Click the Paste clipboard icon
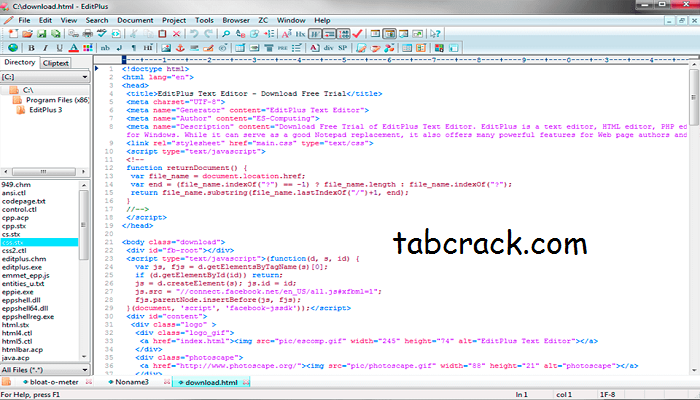Image resolution: width=700 pixels, height=400 pixels. [162, 33]
